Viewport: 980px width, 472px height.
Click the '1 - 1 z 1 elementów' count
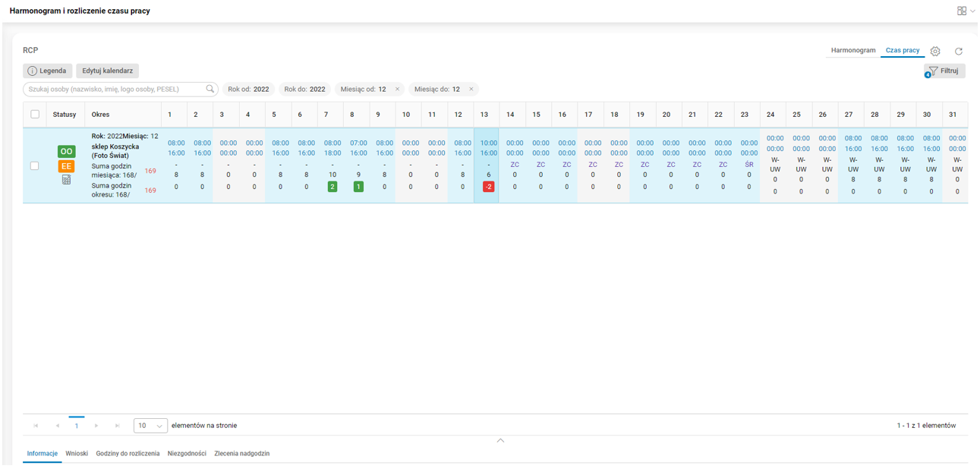tap(926, 426)
